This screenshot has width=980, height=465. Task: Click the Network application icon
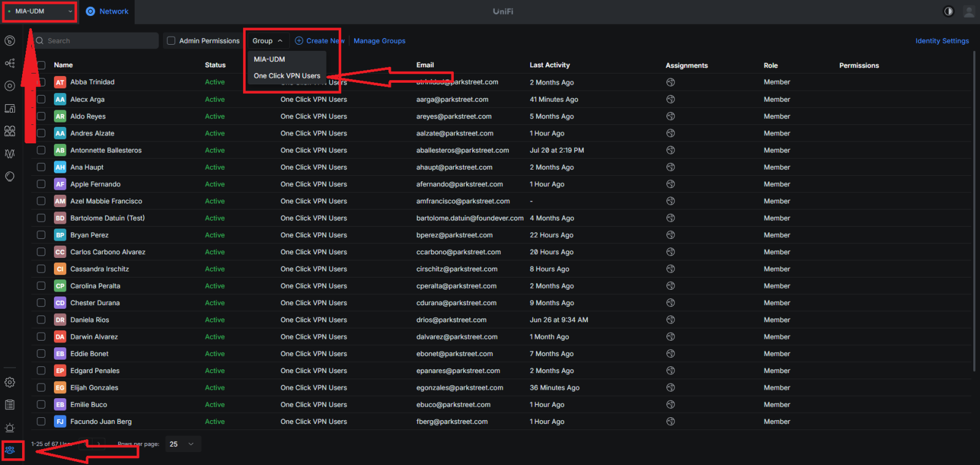91,11
